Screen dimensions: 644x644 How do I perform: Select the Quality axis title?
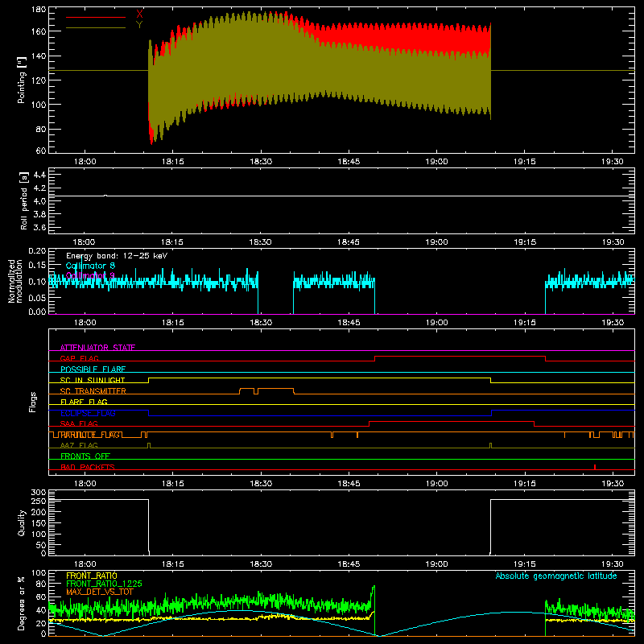pos(22,522)
